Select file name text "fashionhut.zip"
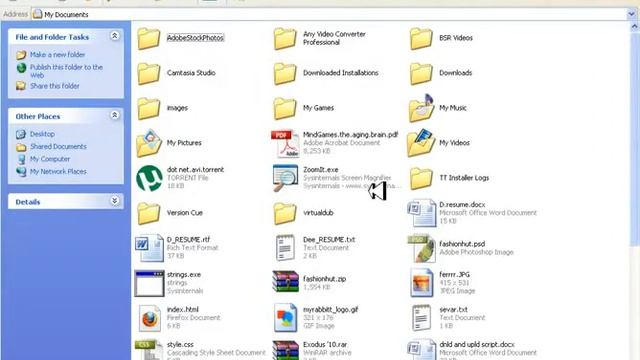This screenshot has width=640, height=360. pos(324,279)
